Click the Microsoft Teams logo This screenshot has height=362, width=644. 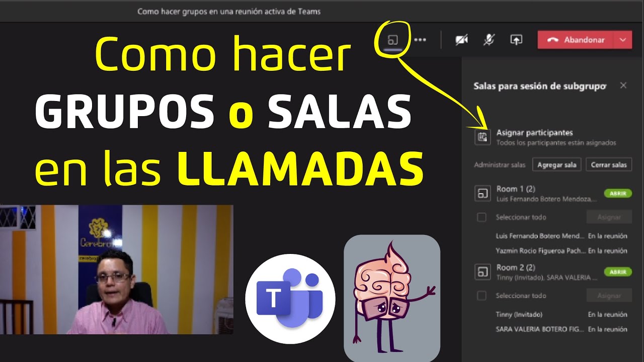[290, 299]
